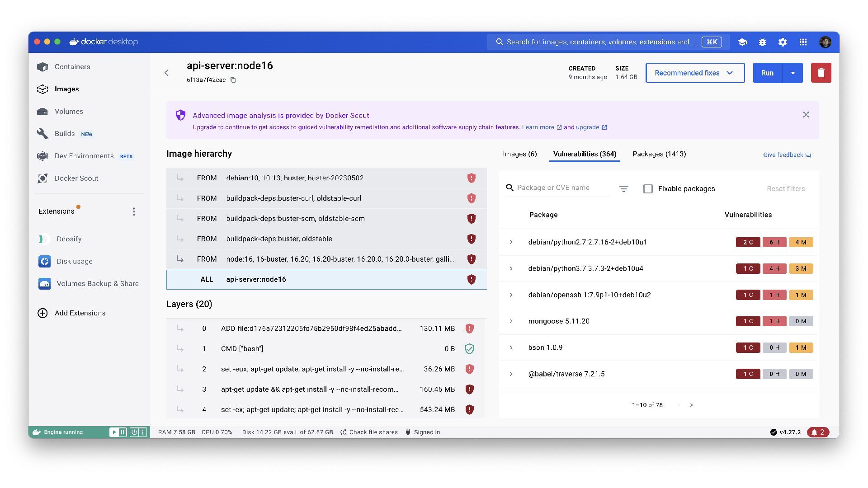The image size is (868, 488).
Task: Click the shield icon for debian:10 row
Action: click(472, 178)
